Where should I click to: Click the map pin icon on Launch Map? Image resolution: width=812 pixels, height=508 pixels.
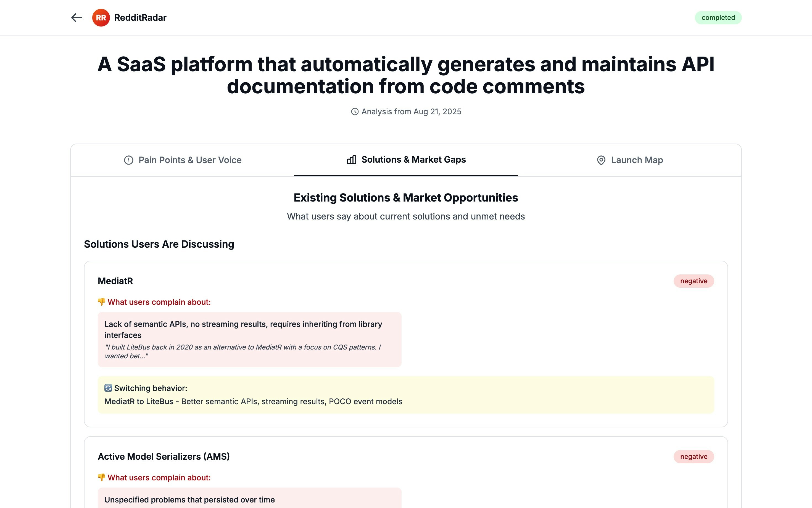click(x=601, y=160)
